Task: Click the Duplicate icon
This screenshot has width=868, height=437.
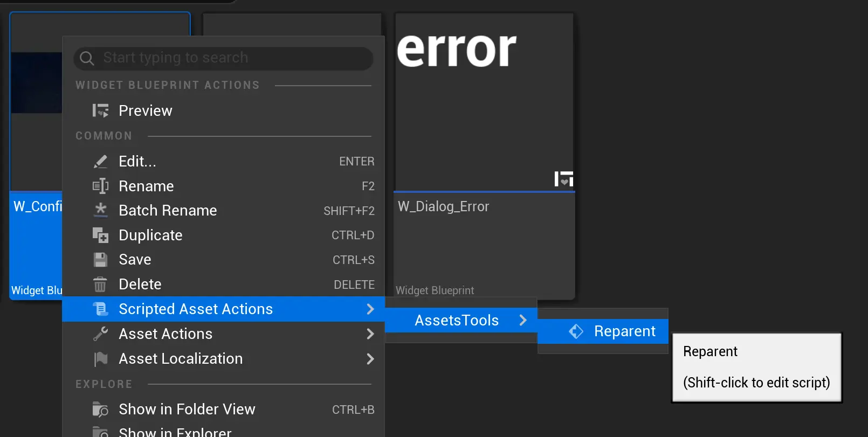Action: [100, 235]
